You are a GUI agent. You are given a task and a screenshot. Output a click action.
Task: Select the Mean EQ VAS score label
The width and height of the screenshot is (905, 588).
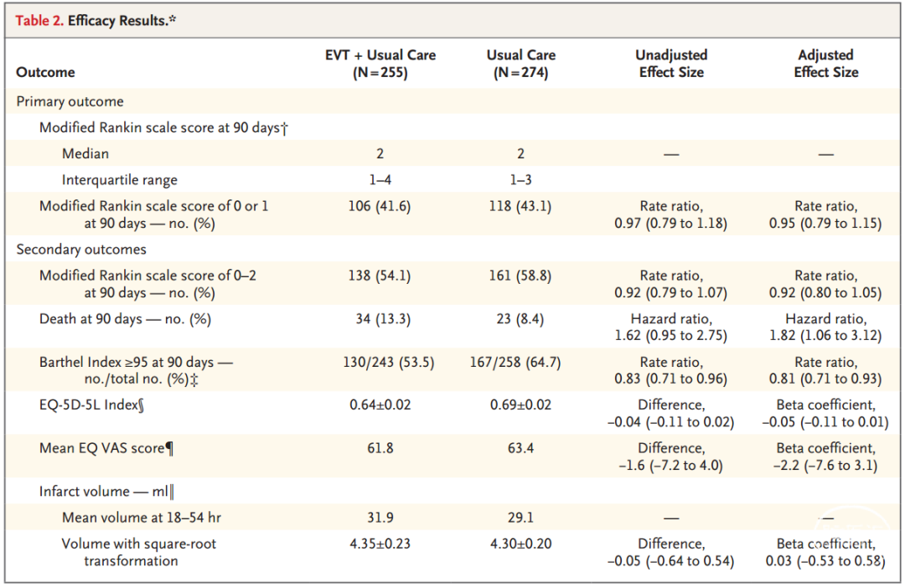click(x=106, y=448)
